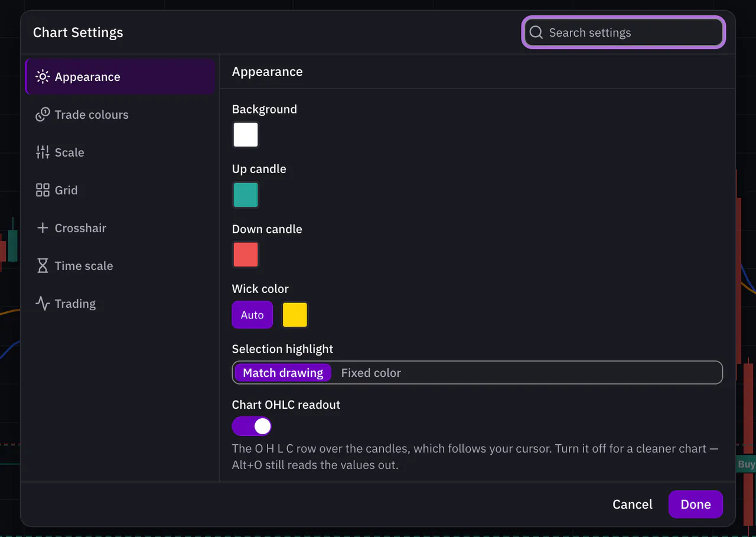Click Cancel to discard changes
The height and width of the screenshot is (537, 756).
[x=633, y=504]
